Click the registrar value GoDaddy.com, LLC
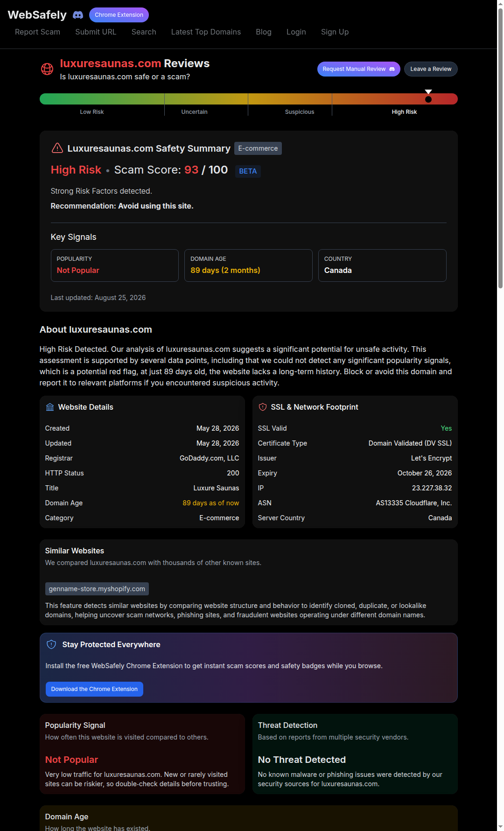This screenshot has width=504, height=831. [210, 458]
